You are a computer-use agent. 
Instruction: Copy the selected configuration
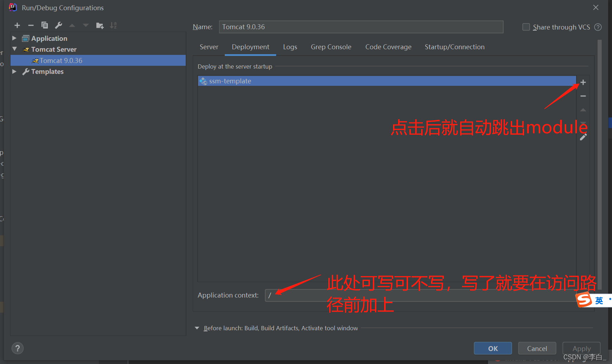[45, 25]
